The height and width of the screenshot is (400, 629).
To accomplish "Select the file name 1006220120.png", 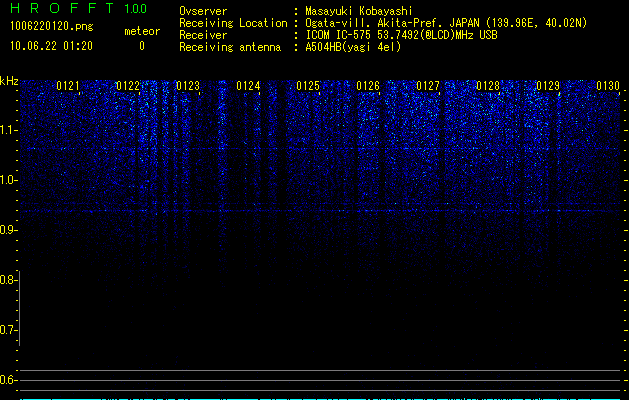I will tap(52, 26).
